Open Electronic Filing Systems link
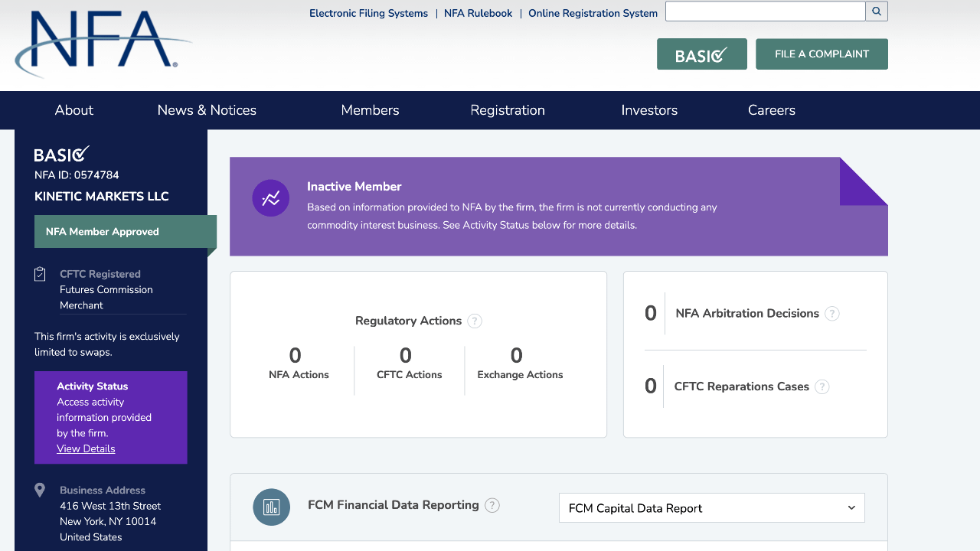Screen dimensions: 980x551 click(368, 13)
